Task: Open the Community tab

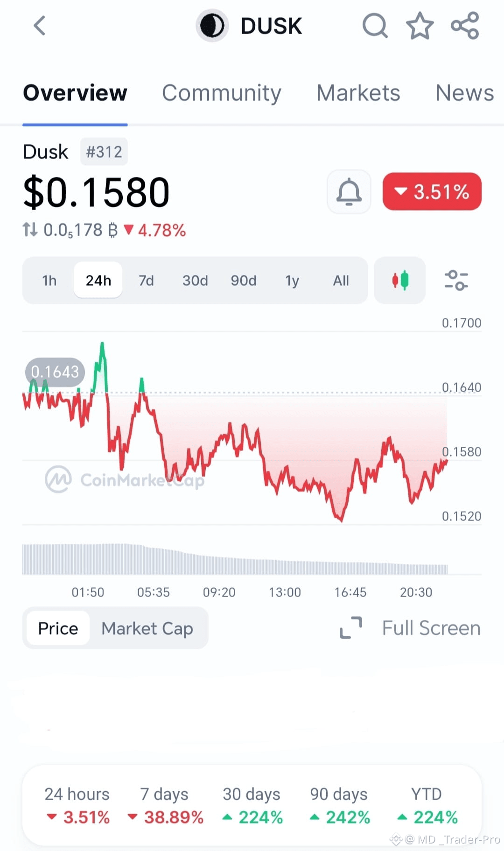Action: 222,93
